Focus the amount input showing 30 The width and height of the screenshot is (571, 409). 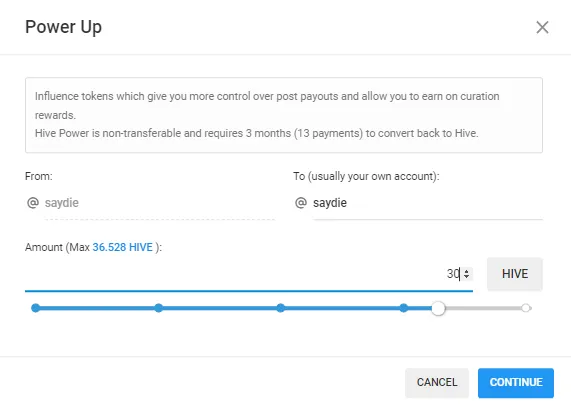249,274
